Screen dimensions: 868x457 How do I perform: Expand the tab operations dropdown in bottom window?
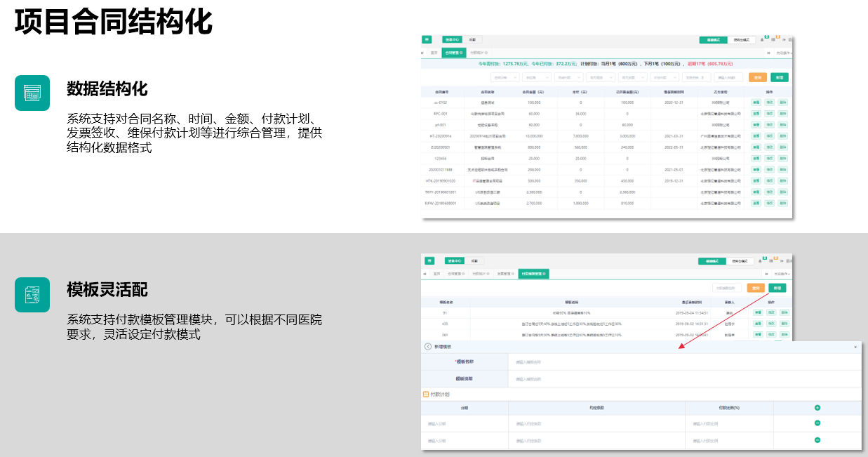[x=782, y=274]
